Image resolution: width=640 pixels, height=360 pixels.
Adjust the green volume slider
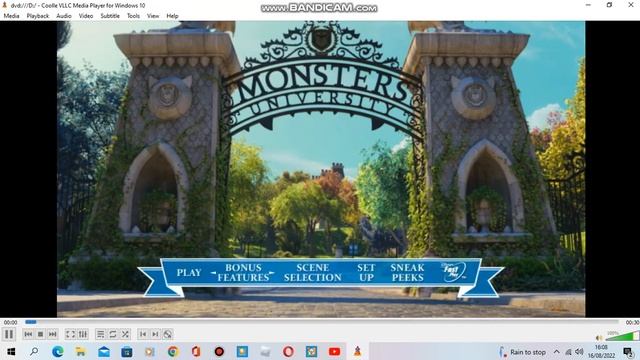622,336
